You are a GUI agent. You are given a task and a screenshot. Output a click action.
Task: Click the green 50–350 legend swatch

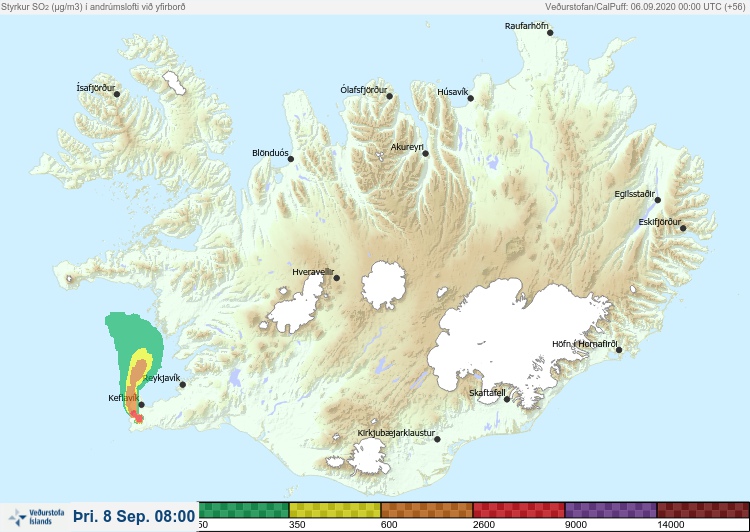pos(243,510)
